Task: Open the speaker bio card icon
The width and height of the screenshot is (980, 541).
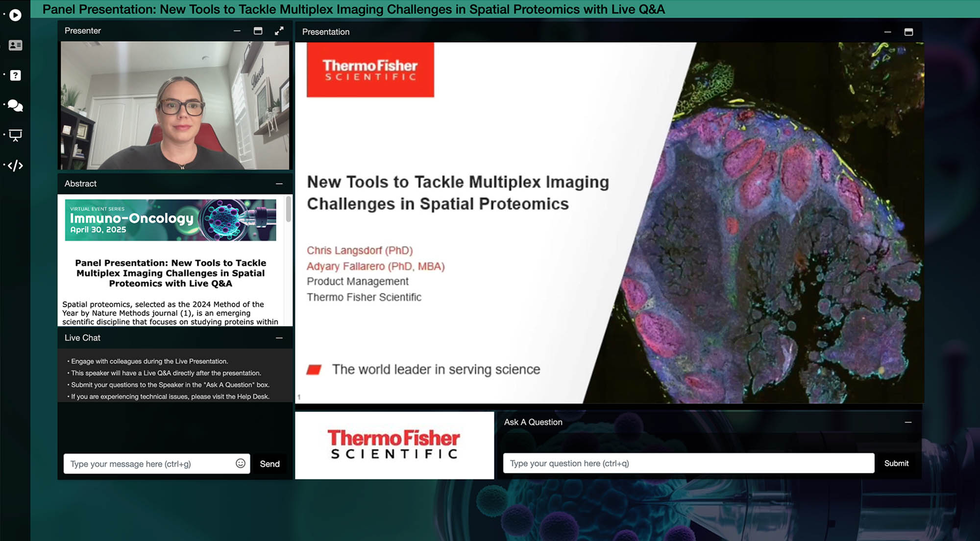Action: click(15, 45)
